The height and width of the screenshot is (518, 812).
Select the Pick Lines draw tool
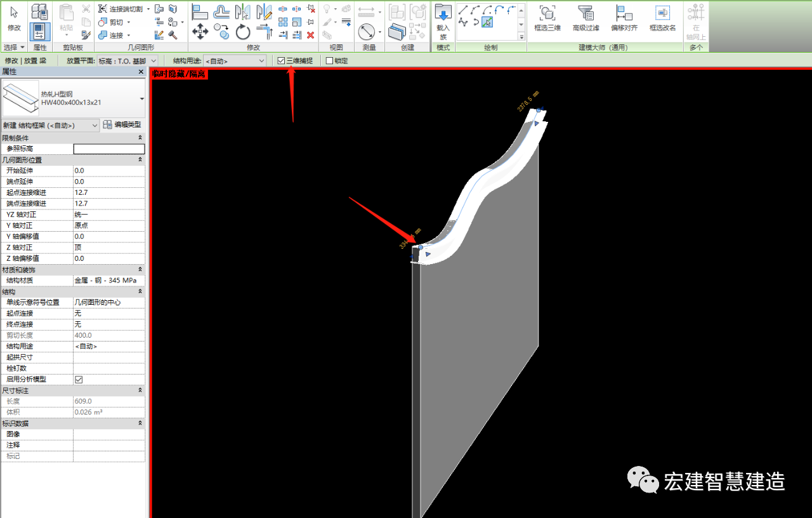pos(487,22)
